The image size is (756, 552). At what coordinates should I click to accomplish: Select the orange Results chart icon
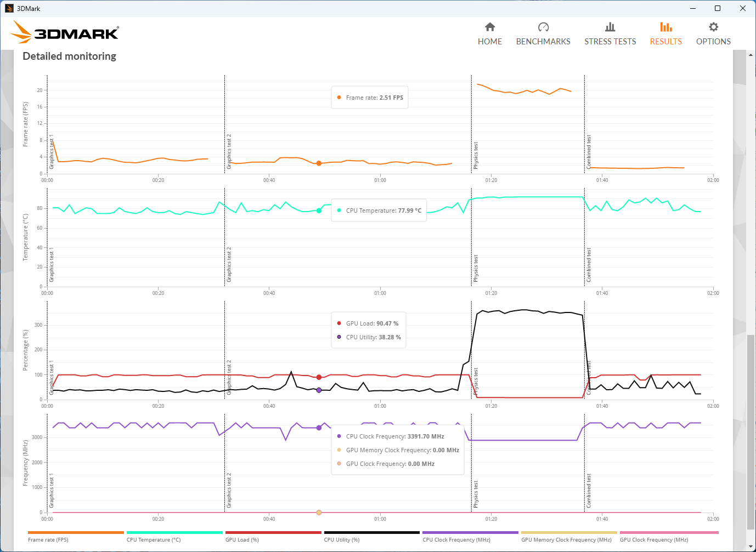pos(665,27)
